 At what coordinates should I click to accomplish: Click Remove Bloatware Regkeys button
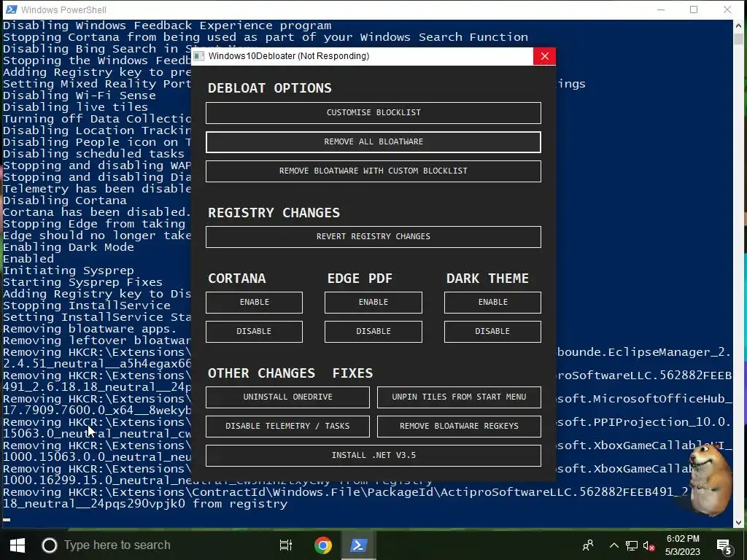coord(459,426)
